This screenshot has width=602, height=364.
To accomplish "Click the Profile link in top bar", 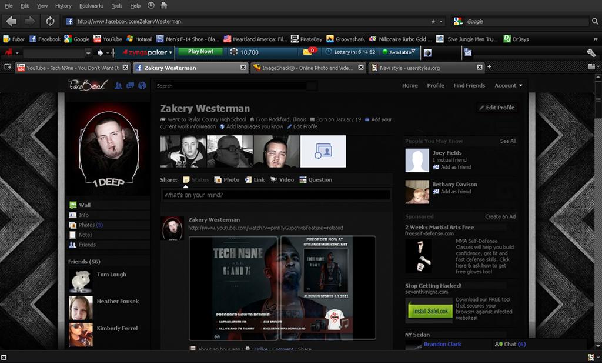I will pyautogui.click(x=436, y=86).
